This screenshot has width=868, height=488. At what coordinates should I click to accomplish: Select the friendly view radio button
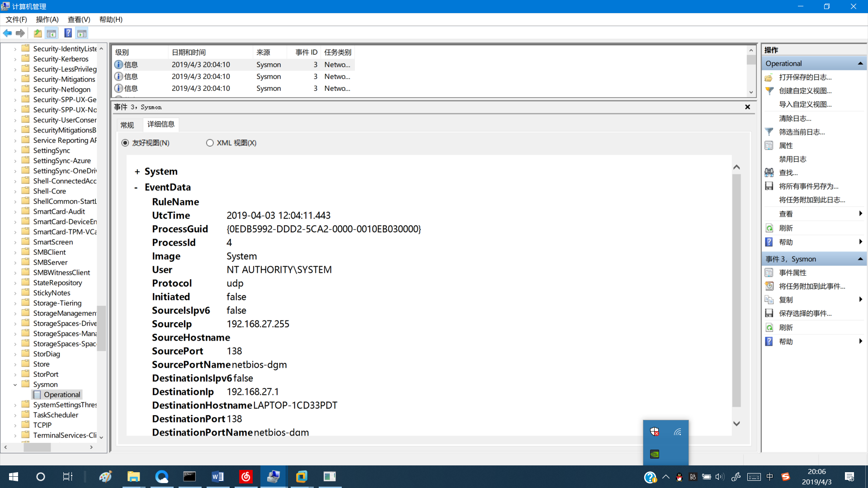(125, 143)
